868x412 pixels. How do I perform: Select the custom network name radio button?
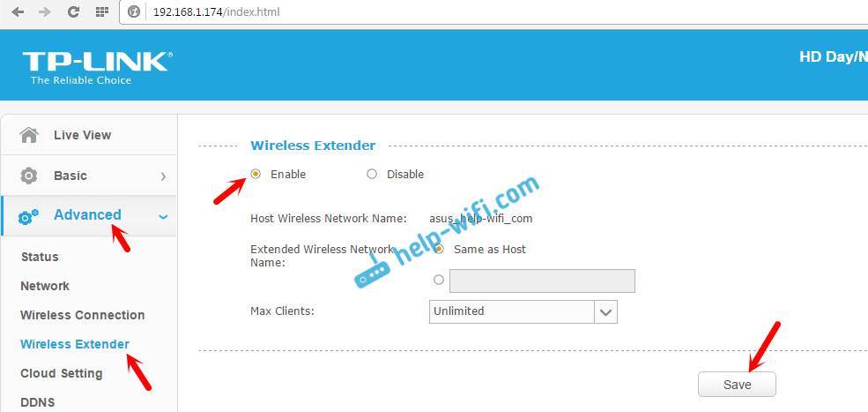point(439,280)
